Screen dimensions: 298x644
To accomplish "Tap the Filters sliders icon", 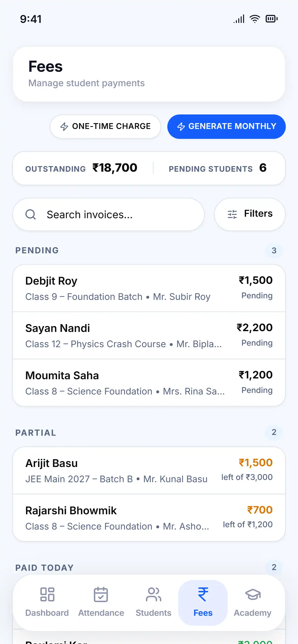I will pos(232,214).
